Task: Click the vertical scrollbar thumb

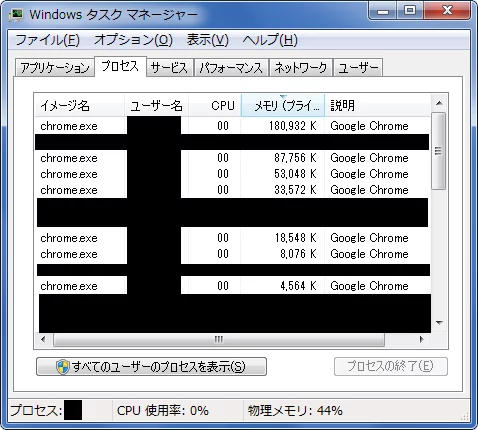Action: pos(438,151)
